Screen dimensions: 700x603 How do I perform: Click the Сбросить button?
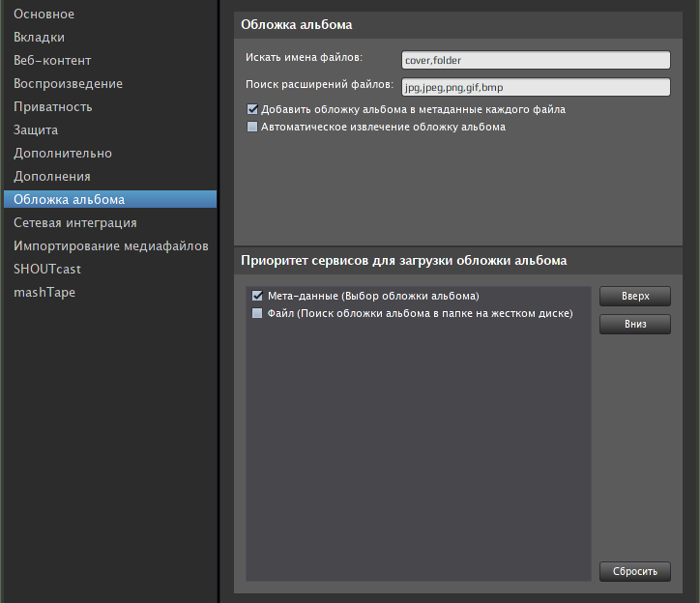(x=635, y=571)
